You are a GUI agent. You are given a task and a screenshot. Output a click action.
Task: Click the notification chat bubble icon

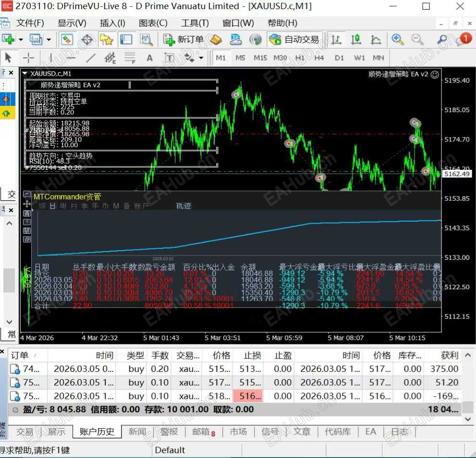[463, 39]
